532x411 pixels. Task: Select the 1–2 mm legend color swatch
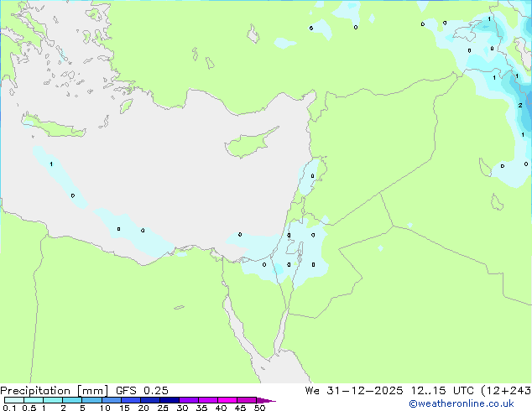point(53,400)
